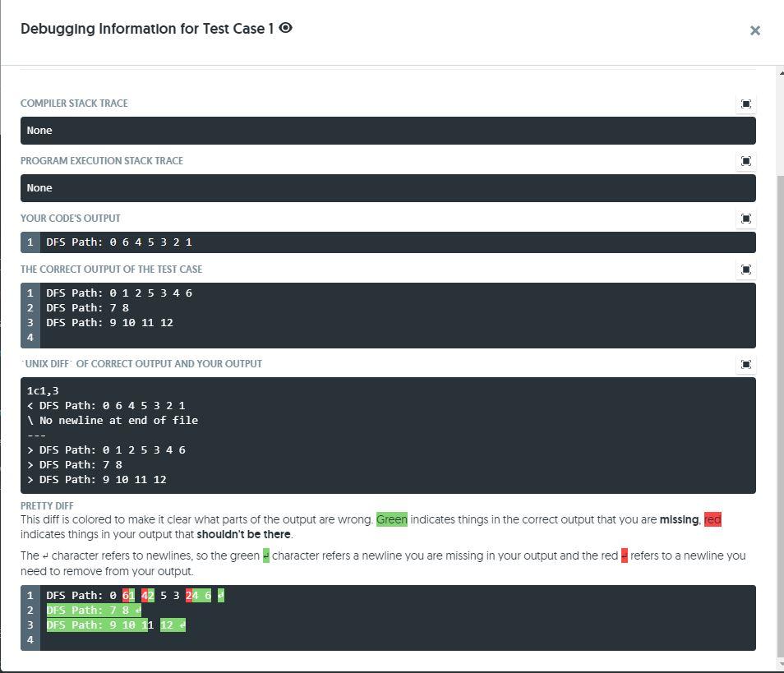Expand the Your Code's Output panel

click(x=746, y=219)
